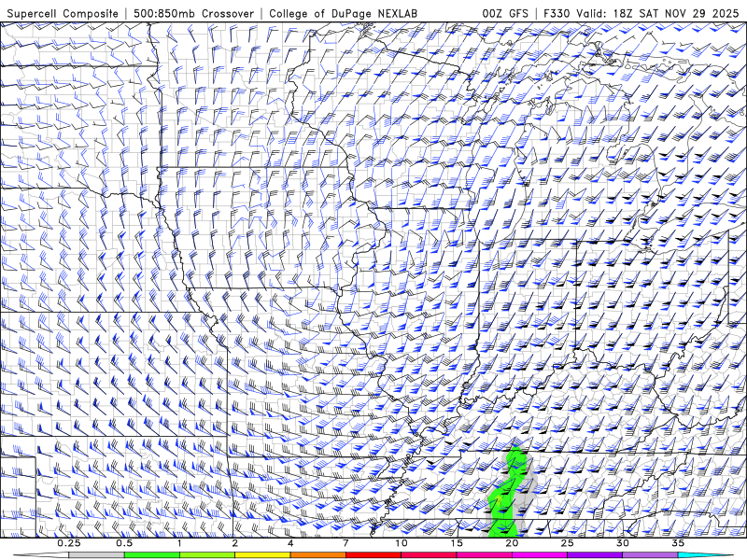The height and width of the screenshot is (560, 747).
Task: Click the cyan color bar segment above 35
Action: coord(705,555)
